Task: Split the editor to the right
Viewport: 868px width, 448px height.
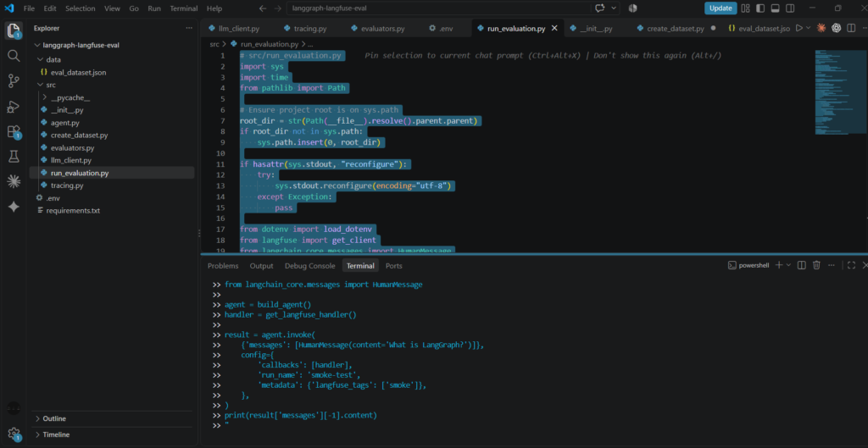Action: pyautogui.click(x=851, y=28)
